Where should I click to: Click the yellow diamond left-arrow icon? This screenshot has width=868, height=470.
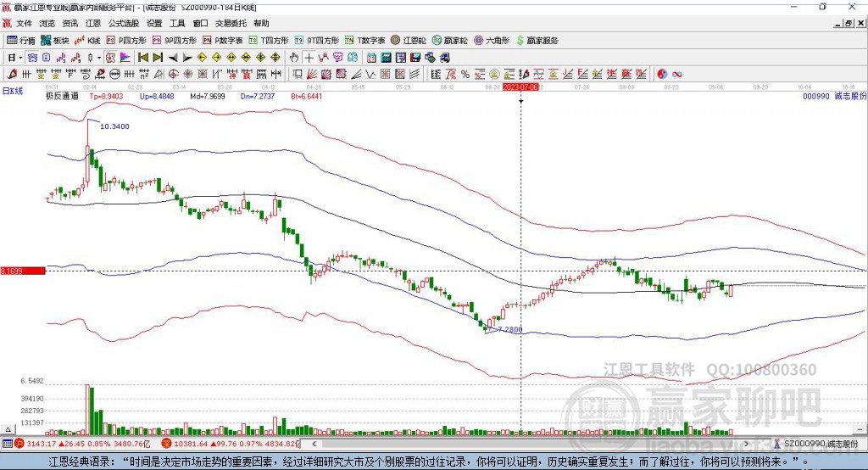[x=202, y=58]
